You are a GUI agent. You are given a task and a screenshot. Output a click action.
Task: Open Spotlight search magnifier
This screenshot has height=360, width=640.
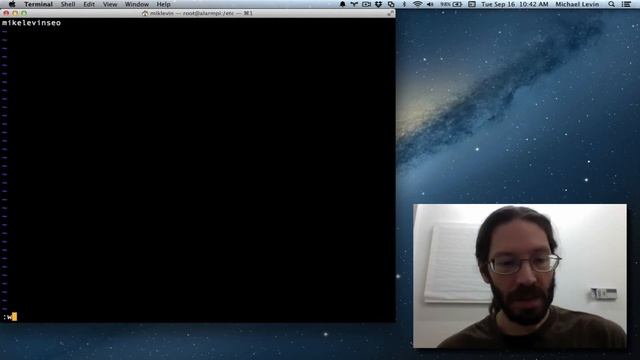(x=611, y=4)
